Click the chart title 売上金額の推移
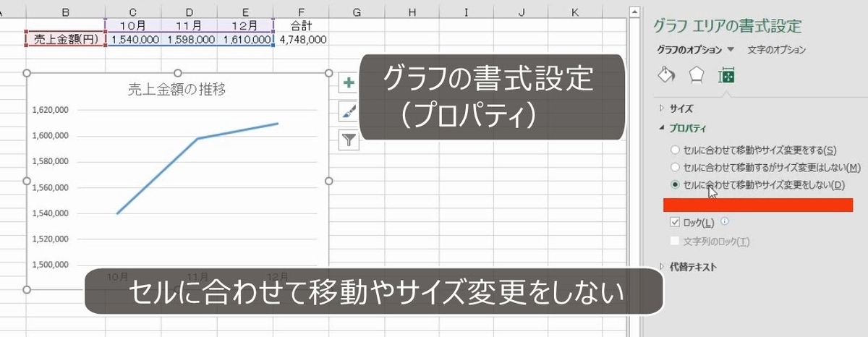Viewport: 868px width, 337px height. [x=179, y=90]
